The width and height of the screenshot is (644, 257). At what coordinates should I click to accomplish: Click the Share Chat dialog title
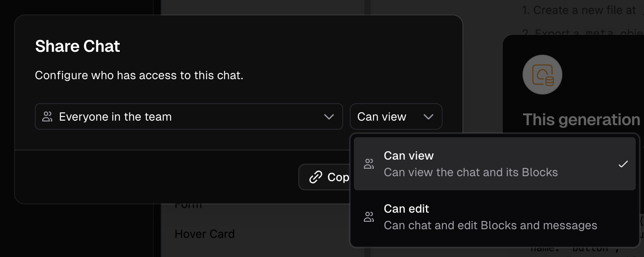[77, 46]
